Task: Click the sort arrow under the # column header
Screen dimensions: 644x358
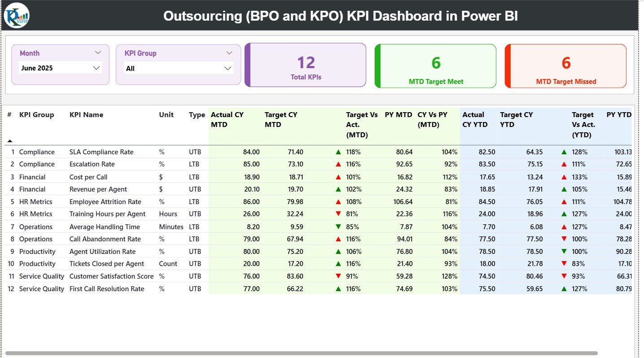Action: coord(9,140)
